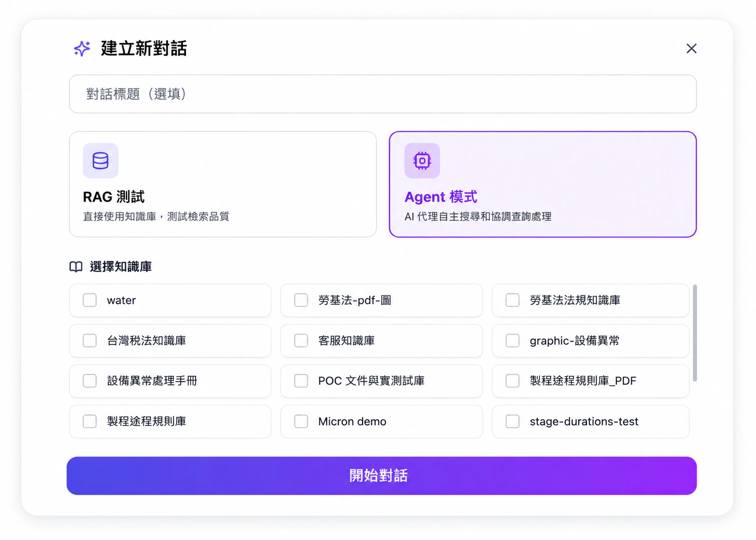
Task: Tick the checkbox beside 製程途程規則庫
Action: pos(90,421)
